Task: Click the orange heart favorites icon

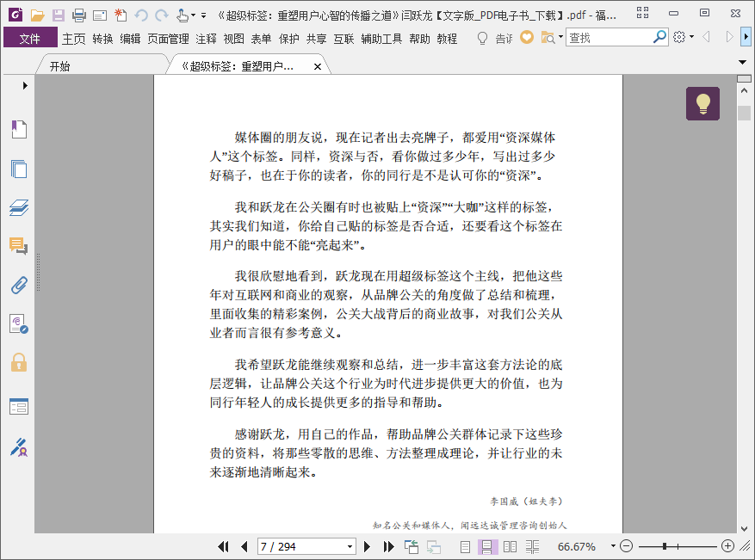Action: coord(527,37)
